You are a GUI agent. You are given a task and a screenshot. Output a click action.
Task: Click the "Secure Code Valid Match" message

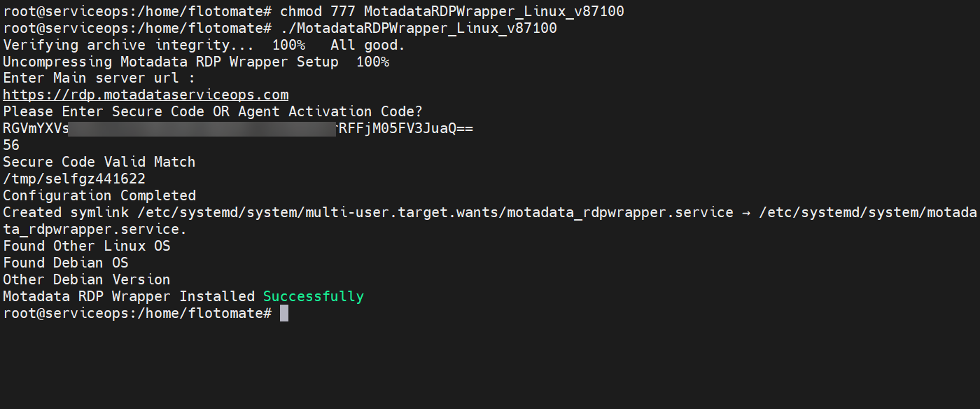(99, 162)
